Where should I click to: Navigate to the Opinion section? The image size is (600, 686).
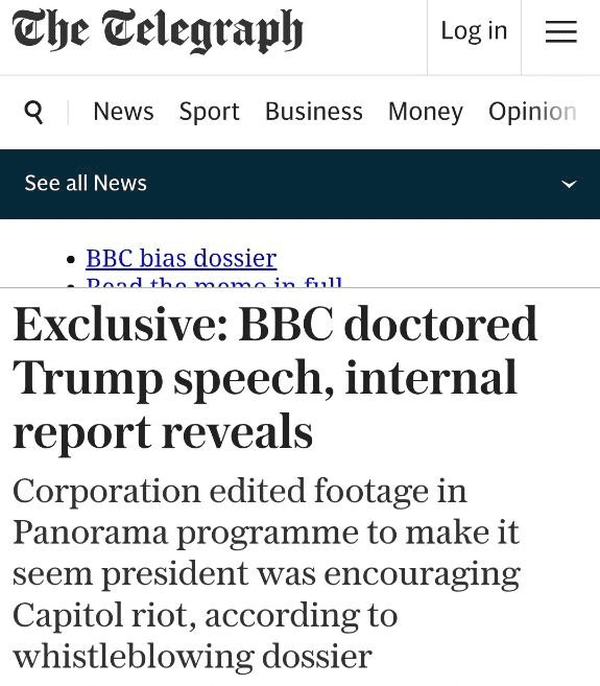tap(532, 111)
